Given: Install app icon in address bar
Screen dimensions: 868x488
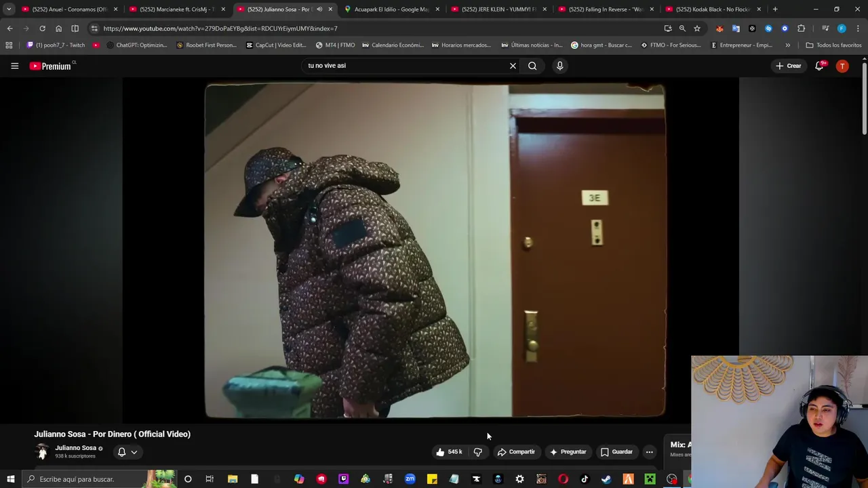Looking at the screenshot, I should (668, 28).
